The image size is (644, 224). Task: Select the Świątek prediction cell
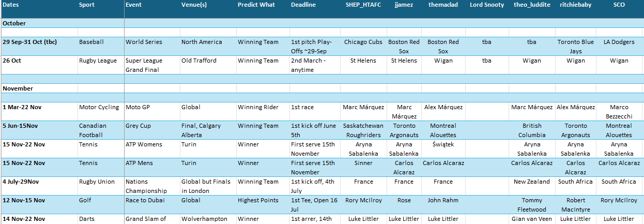coord(443,148)
